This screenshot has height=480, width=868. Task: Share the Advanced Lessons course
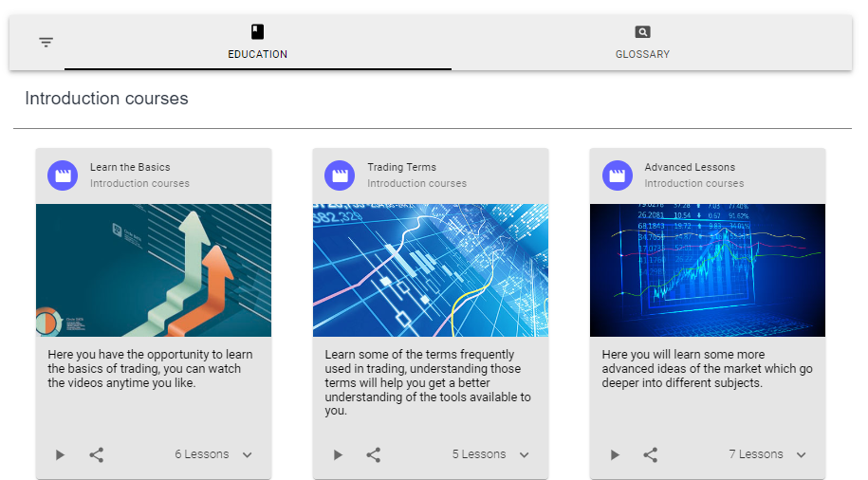(651, 455)
